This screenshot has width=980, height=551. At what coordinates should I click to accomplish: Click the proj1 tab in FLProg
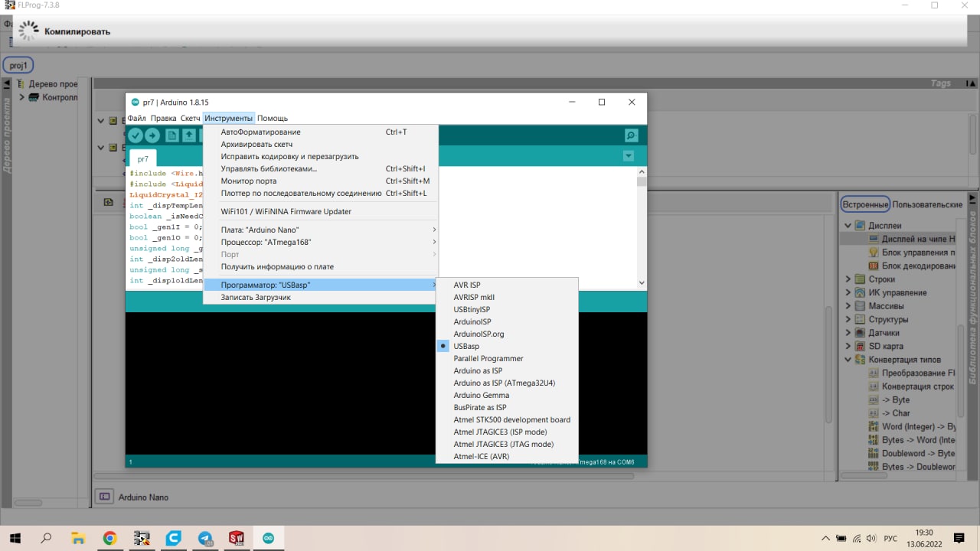click(18, 65)
